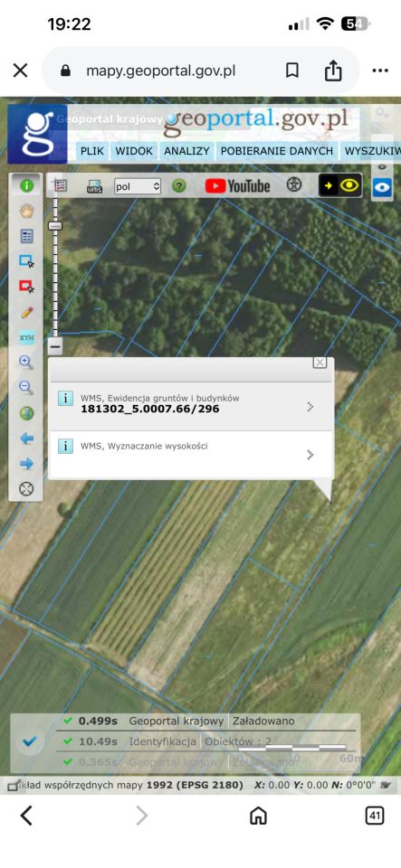Open the POBIERANIE DANYCH menu
Screen dimensions: 401x868
coord(277,151)
